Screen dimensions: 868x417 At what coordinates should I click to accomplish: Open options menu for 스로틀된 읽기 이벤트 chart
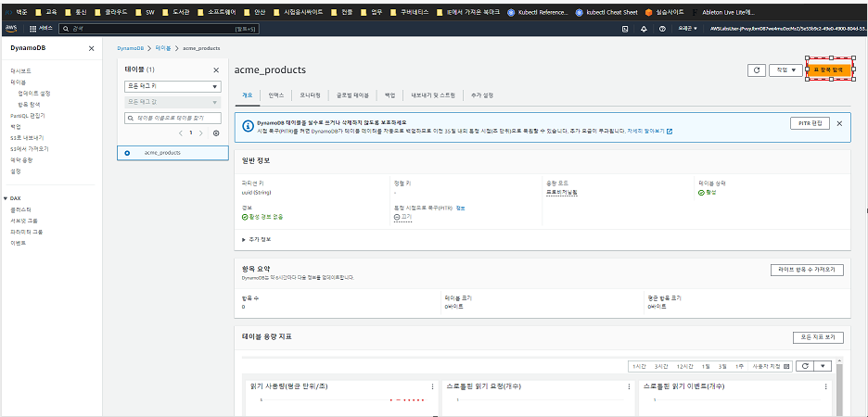826,386
